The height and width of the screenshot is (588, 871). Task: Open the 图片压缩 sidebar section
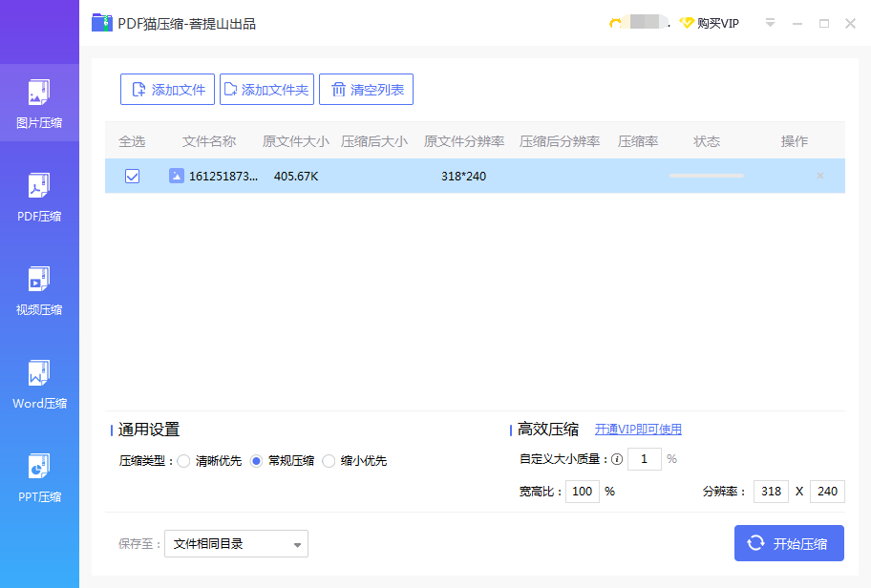pos(39,103)
